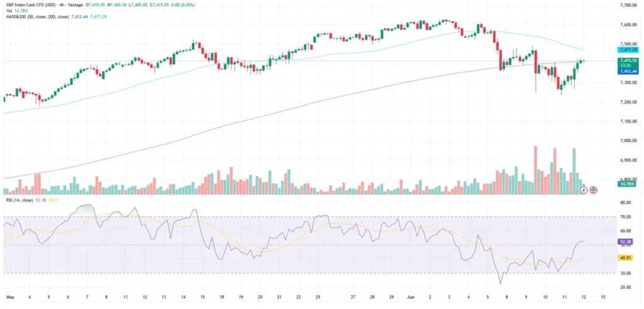The height and width of the screenshot is (309, 644).
Task: Click the 14.78K volume axis label
Action: (x=627, y=184)
